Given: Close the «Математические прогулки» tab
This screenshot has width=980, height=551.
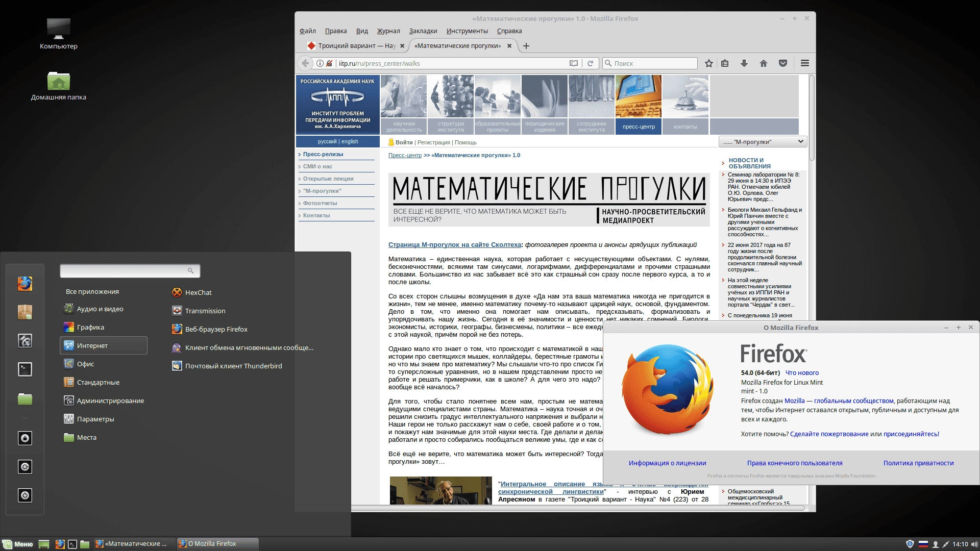Looking at the screenshot, I should pyautogui.click(x=509, y=46).
